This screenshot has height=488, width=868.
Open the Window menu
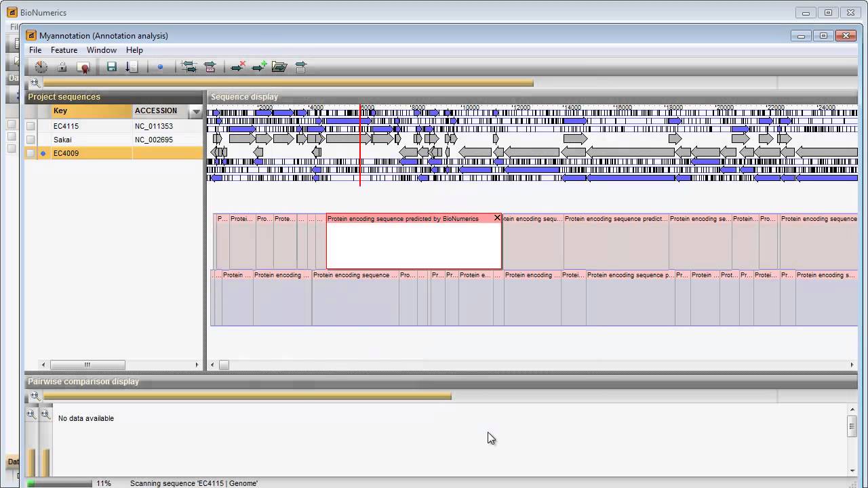(102, 50)
